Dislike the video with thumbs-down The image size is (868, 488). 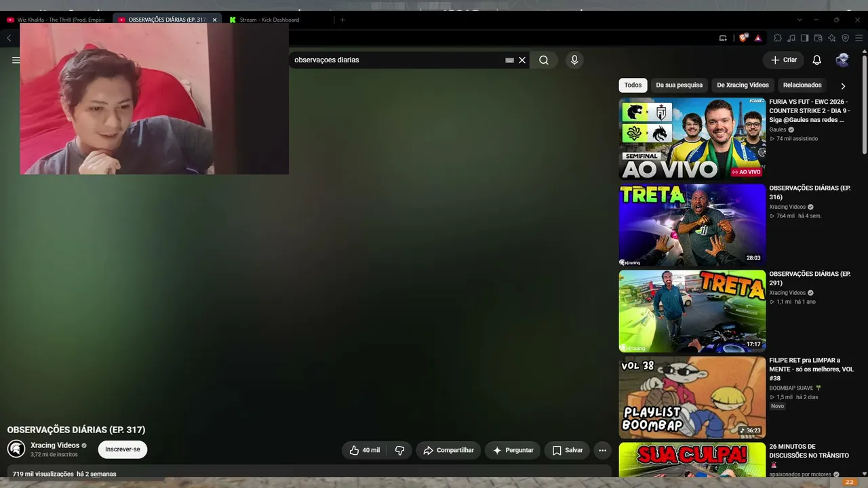point(399,450)
